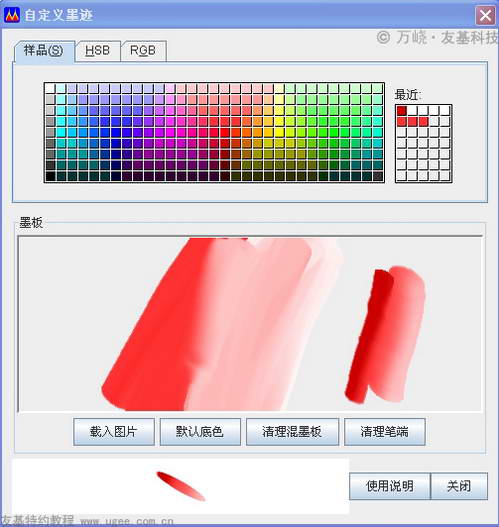Switch to the HSB tab

[x=97, y=51]
